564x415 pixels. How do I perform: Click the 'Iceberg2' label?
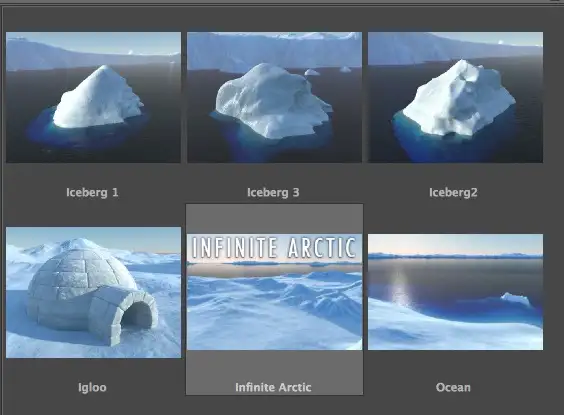coord(453,193)
